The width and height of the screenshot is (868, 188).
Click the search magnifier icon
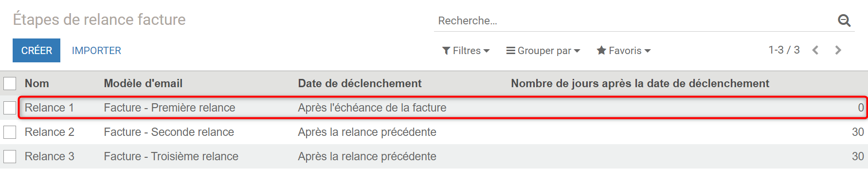coord(844,20)
